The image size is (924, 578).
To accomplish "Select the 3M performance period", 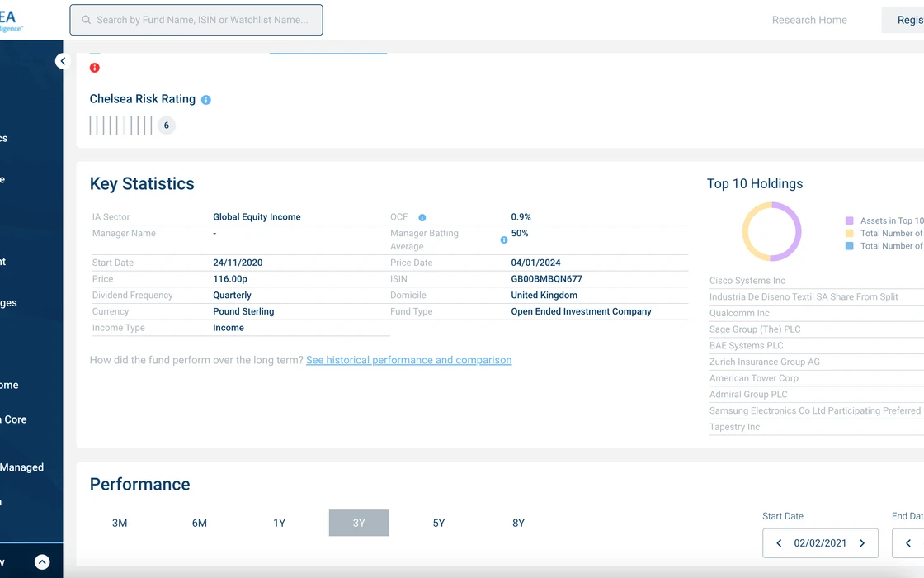I will tap(120, 524).
